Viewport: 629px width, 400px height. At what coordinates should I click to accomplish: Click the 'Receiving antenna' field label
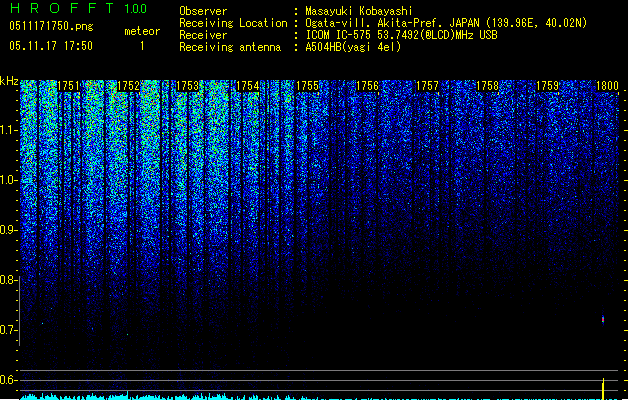click(x=230, y=47)
